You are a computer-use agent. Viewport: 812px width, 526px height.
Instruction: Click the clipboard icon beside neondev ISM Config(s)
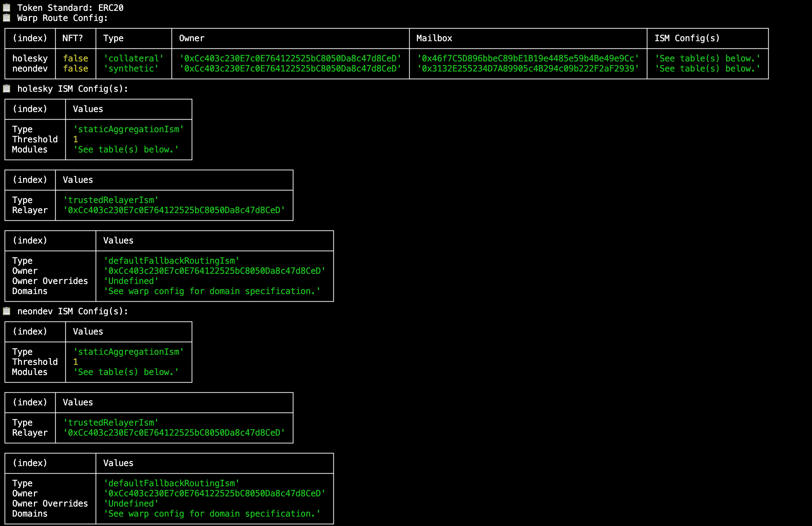tap(7, 311)
